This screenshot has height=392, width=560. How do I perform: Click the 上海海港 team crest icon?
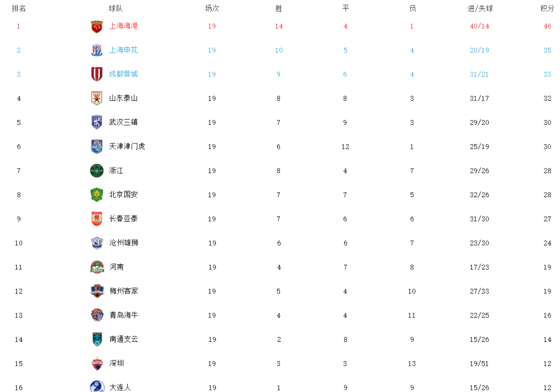[97, 26]
